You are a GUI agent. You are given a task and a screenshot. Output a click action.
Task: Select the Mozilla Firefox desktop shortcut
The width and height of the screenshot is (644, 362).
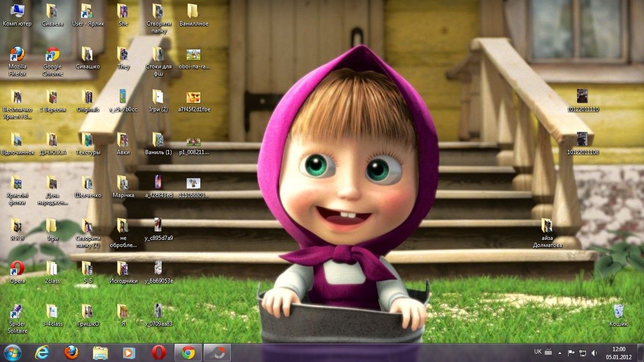coord(17,54)
